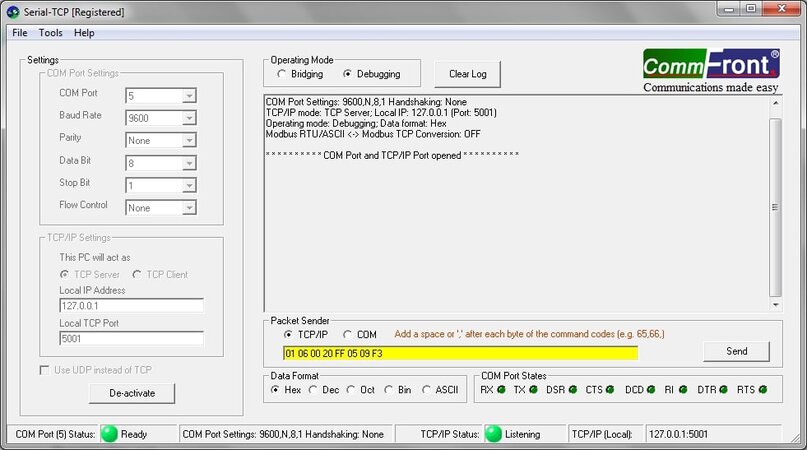Screen dimensions: 807x450
Task: Open the Help menu
Action: tap(84, 33)
